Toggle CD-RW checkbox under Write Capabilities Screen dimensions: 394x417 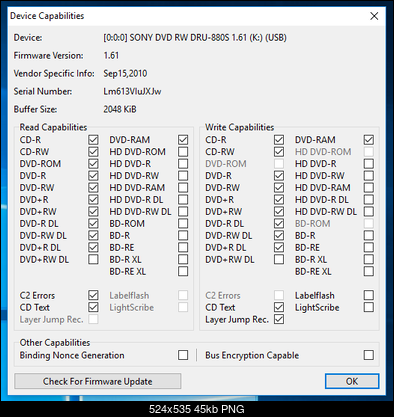tap(279, 152)
